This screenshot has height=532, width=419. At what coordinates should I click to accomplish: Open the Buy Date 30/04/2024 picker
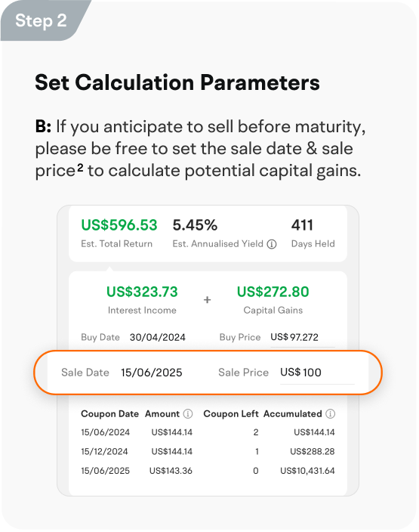click(x=158, y=337)
